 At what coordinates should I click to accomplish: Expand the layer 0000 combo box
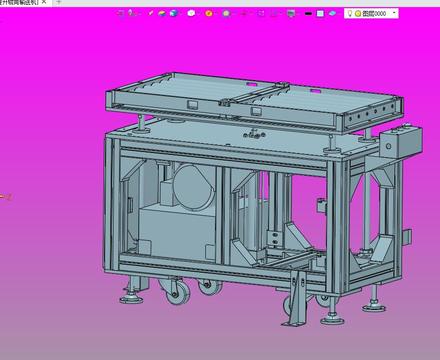pos(371,13)
